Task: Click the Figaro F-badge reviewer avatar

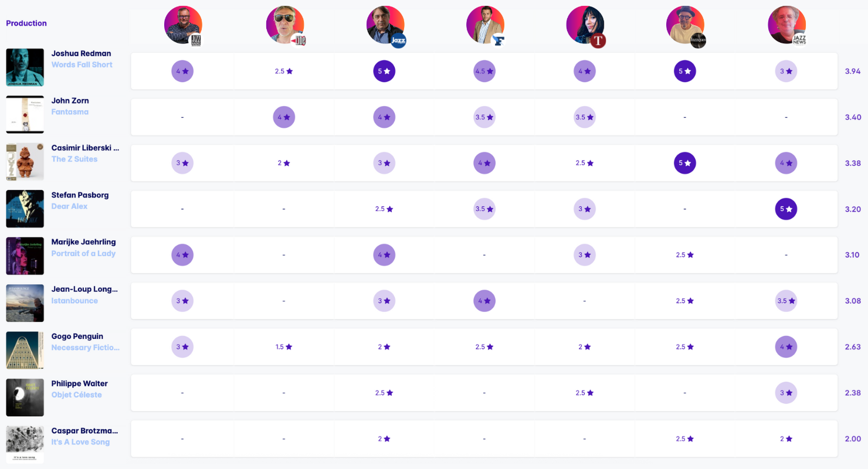Action: (x=485, y=25)
